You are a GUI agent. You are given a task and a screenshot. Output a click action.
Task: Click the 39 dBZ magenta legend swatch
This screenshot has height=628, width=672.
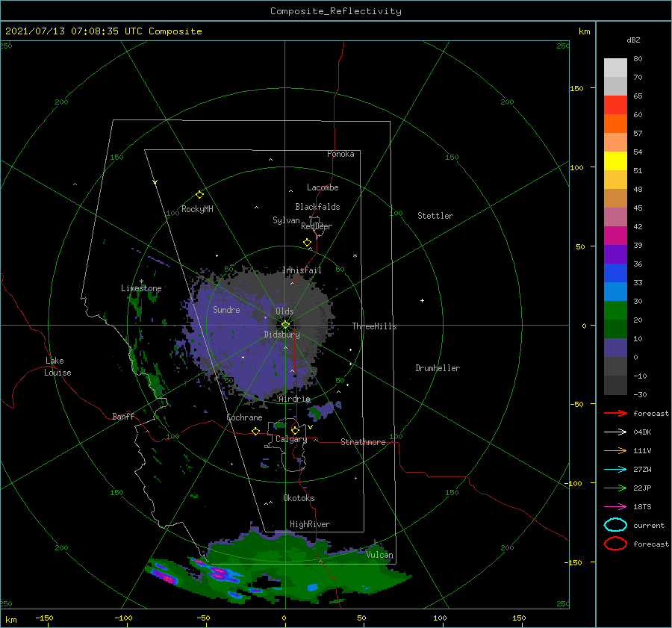[x=615, y=235]
